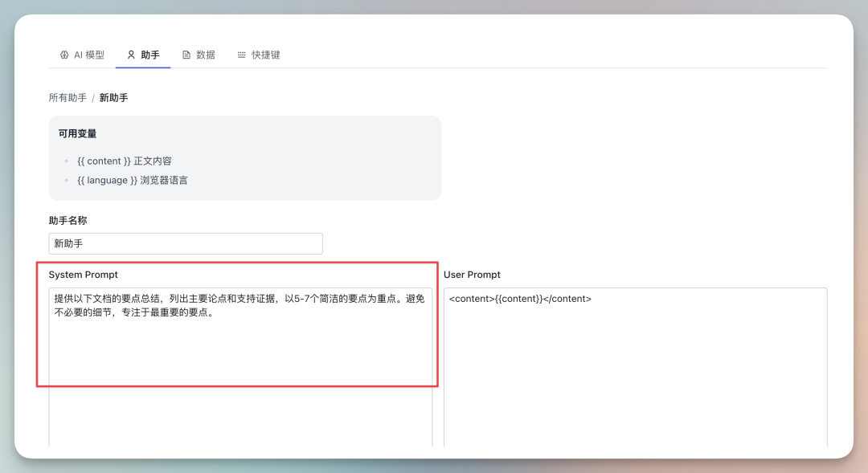Click the keyboard icon beside 快捷键
Viewport: 868px width, 473px height.
tap(241, 55)
